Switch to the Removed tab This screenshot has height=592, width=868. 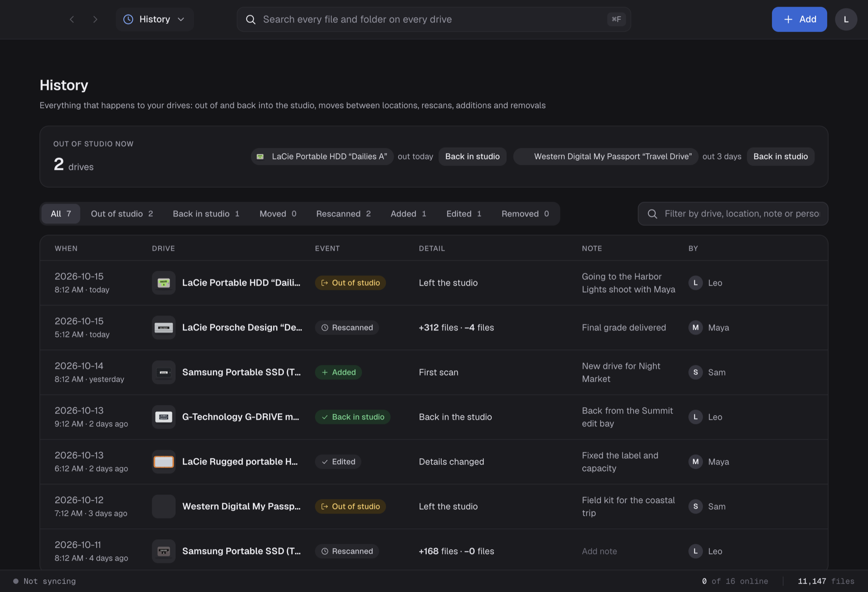[x=525, y=214]
